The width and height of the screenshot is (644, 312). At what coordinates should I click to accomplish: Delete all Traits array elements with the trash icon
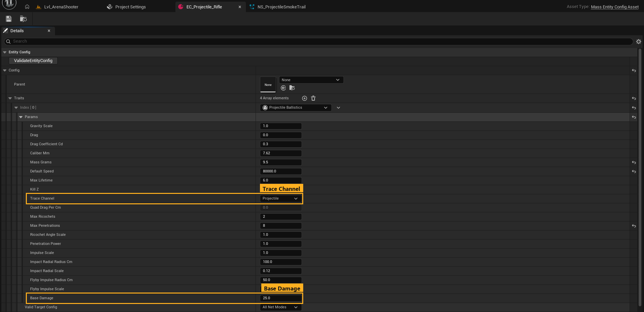[x=313, y=98]
